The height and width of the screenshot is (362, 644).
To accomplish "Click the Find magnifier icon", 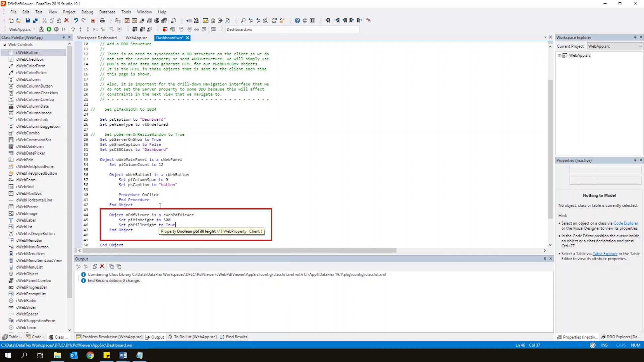I will click(243, 20).
